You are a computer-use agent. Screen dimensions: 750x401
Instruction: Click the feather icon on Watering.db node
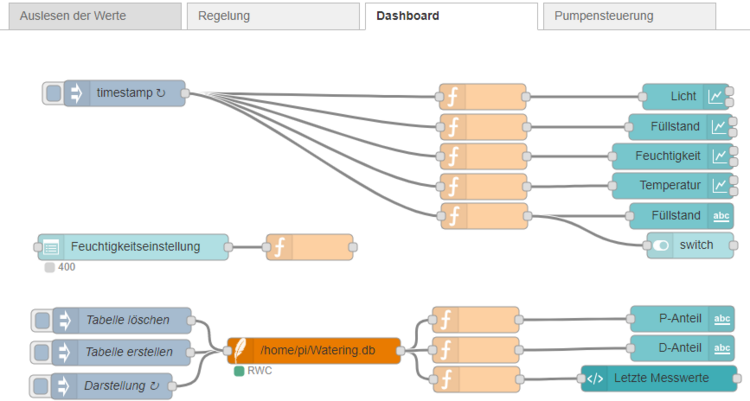pyautogui.click(x=241, y=350)
